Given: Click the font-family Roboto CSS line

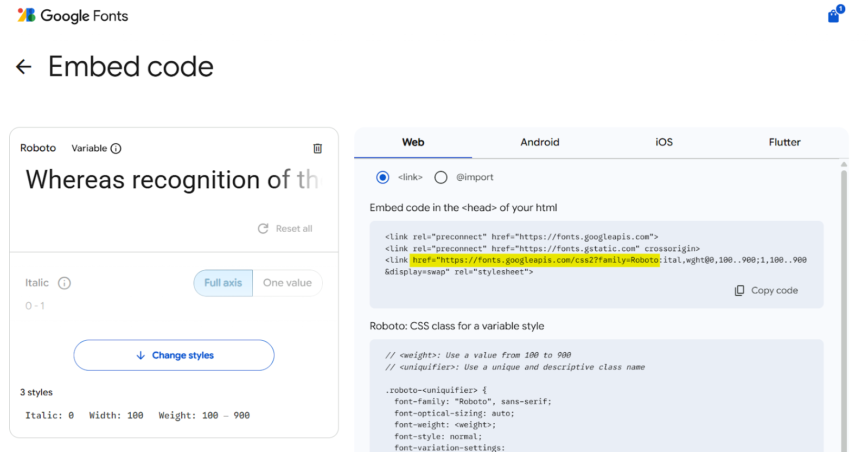Looking at the screenshot, I should tap(473, 402).
